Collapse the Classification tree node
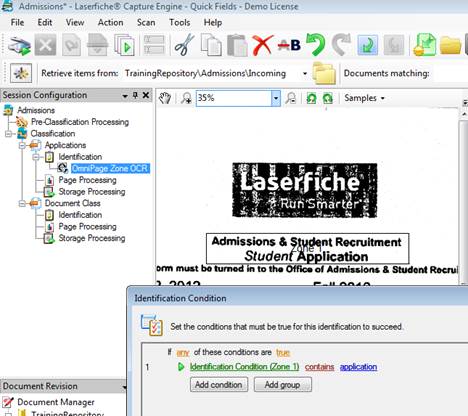This screenshot has height=416, width=468. (8, 134)
